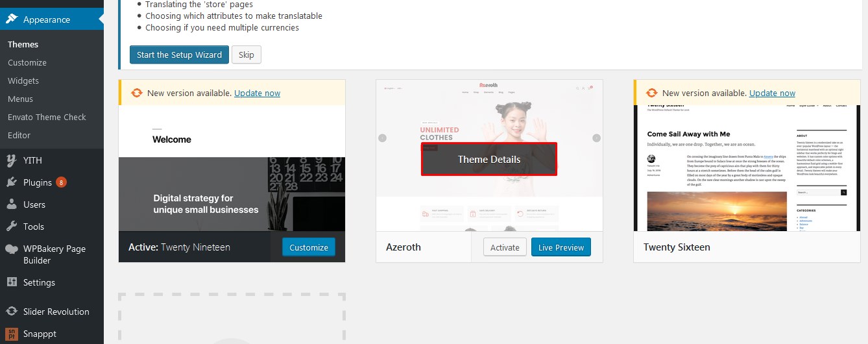Click the Settings sliders icon
This screenshot has width=868, height=344.
[x=12, y=282]
